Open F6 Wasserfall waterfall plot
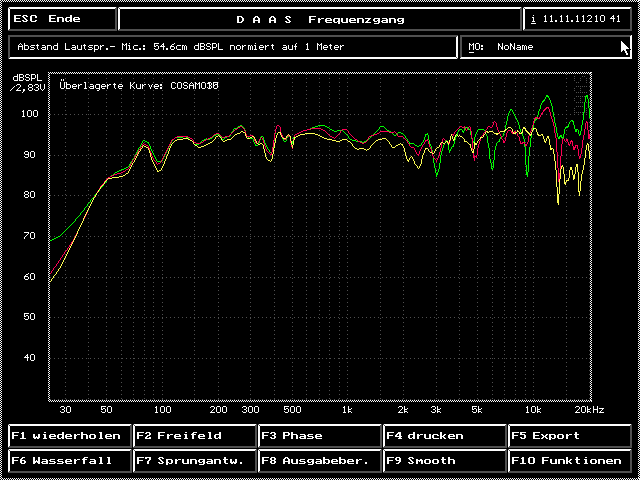 coord(70,461)
